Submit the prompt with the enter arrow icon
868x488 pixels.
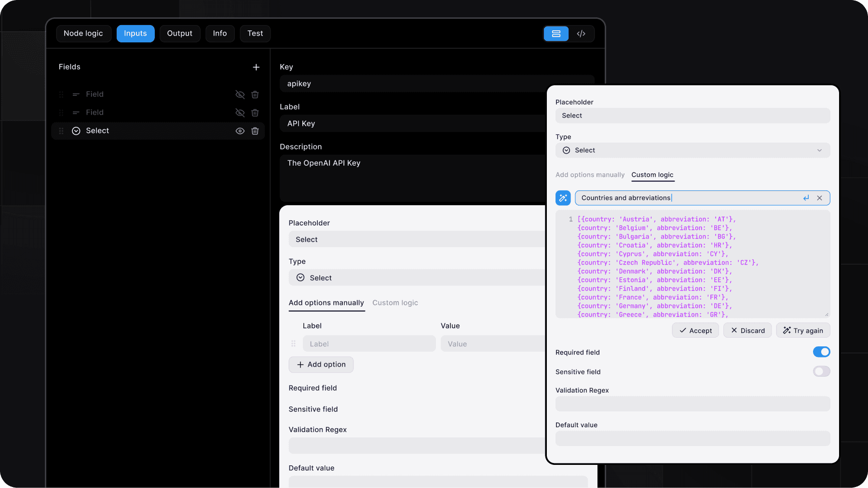[x=806, y=198]
